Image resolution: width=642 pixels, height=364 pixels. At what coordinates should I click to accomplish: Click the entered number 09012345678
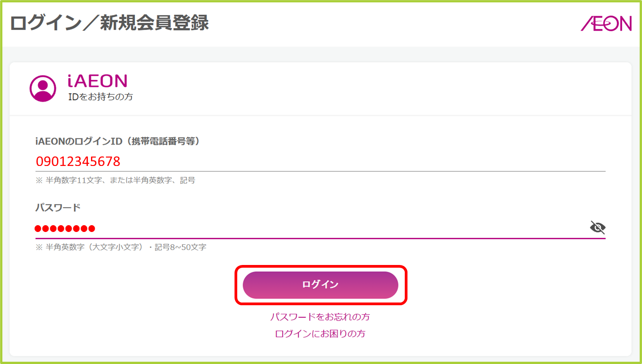point(78,161)
